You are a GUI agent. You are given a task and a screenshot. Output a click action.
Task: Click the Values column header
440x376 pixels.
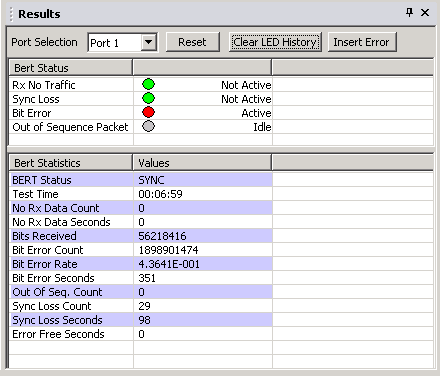click(x=202, y=163)
